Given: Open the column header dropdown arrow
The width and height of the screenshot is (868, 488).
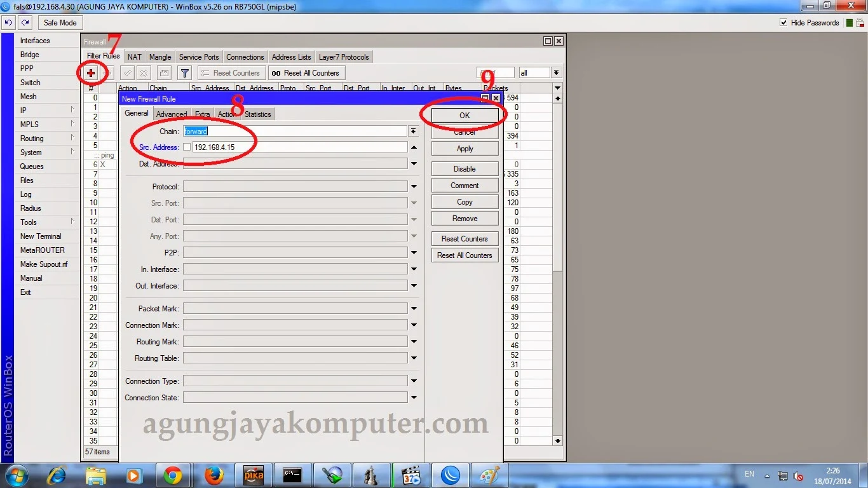Looking at the screenshot, I should pyautogui.click(x=557, y=88).
